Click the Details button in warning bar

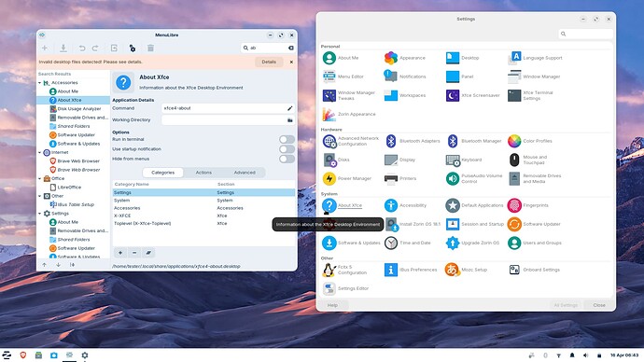point(269,62)
